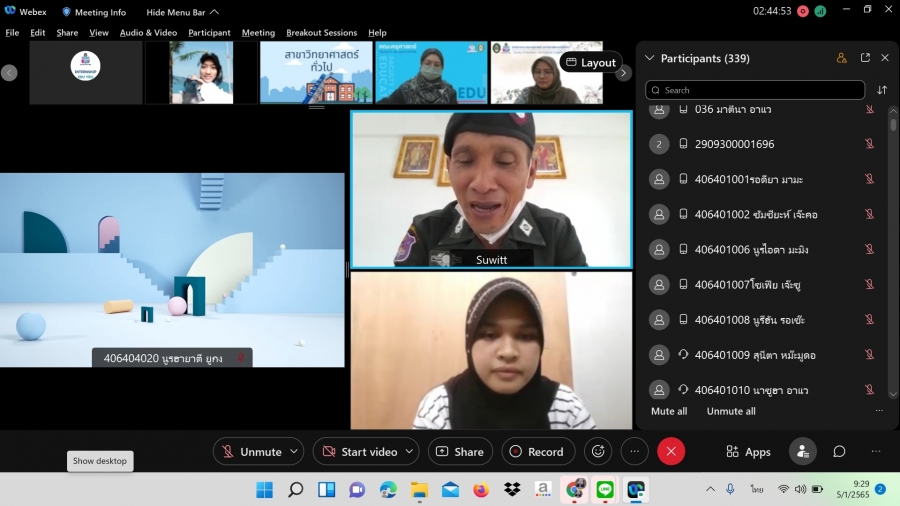Click the participants Search field
This screenshot has height=506, width=900.
pyautogui.click(x=755, y=90)
